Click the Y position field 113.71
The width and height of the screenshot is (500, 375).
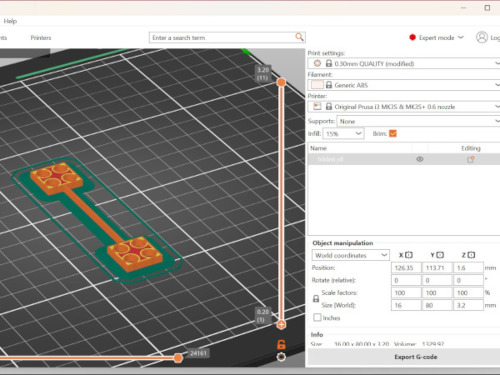pyautogui.click(x=437, y=268)
